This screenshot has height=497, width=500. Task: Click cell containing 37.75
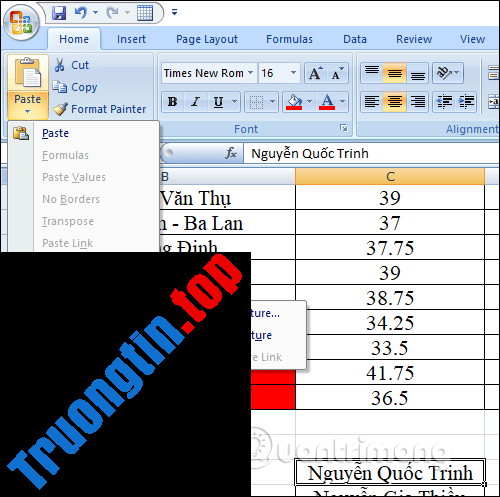pyautogui.click(x=390, y=247)
